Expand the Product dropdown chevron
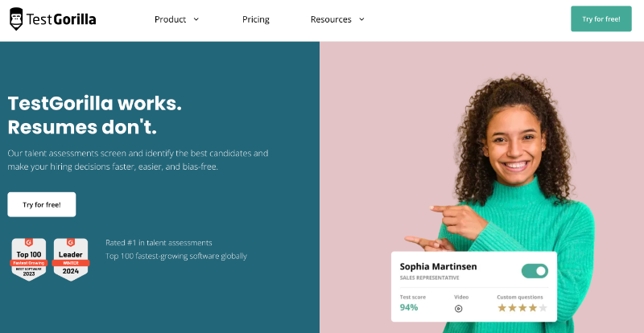This screenshot has height=333, width=644. [196, 19]
